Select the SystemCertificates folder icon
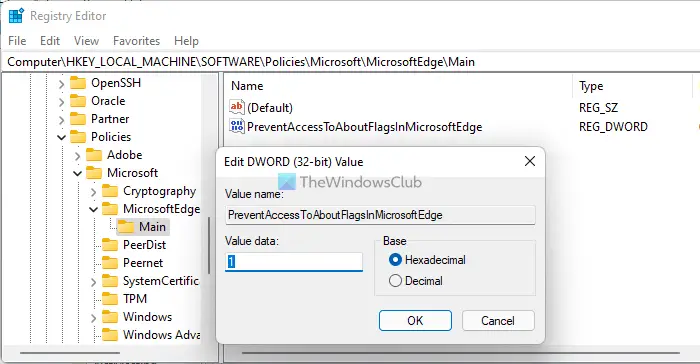700x364 pixels. (x=110, y=281)
